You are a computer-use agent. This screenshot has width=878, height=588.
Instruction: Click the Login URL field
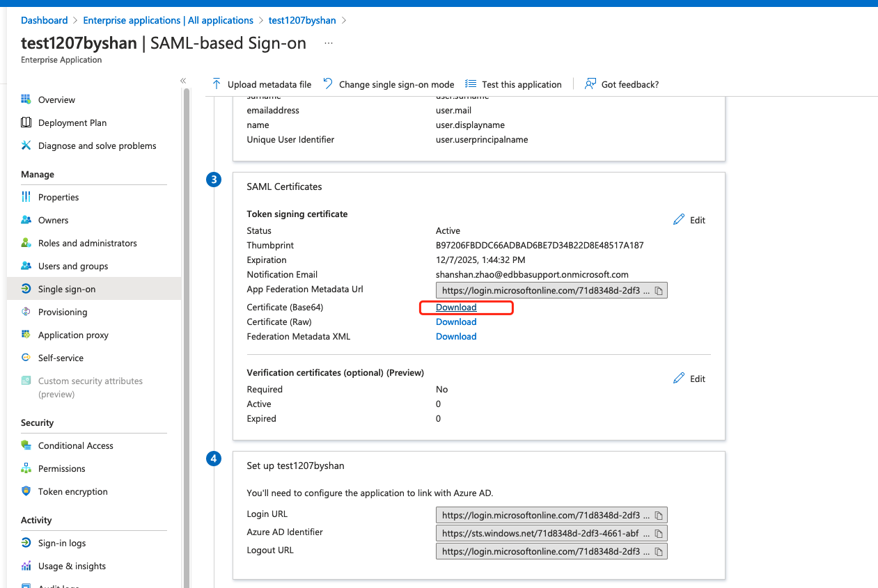tap(551, 516)
